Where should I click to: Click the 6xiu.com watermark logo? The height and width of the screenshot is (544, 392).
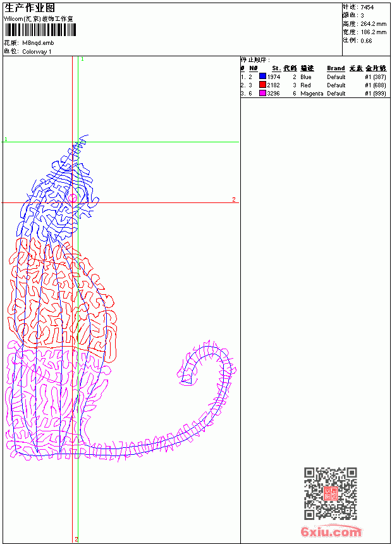point(331,531)
